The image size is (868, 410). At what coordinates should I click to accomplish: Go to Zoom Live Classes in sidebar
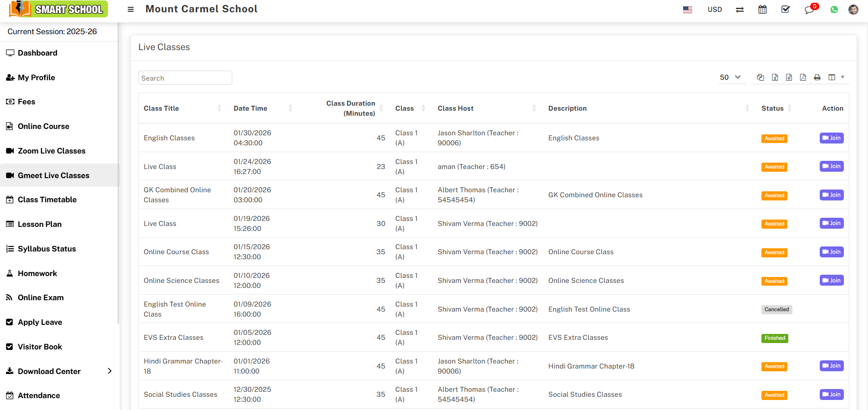[51, 151]
